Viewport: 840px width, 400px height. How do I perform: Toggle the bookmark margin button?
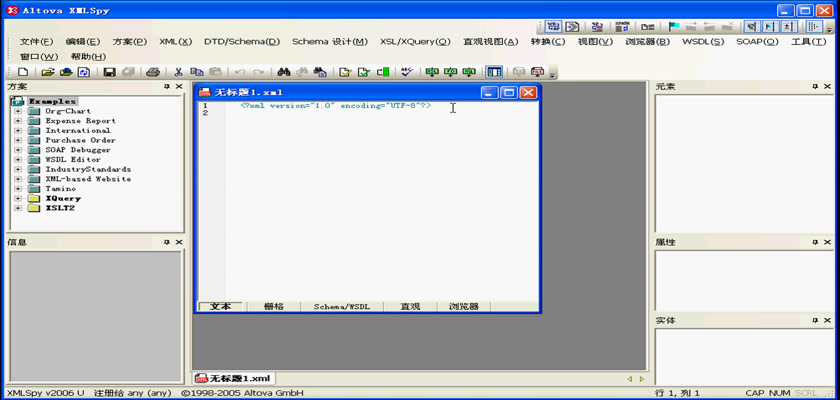click(770, 26)
